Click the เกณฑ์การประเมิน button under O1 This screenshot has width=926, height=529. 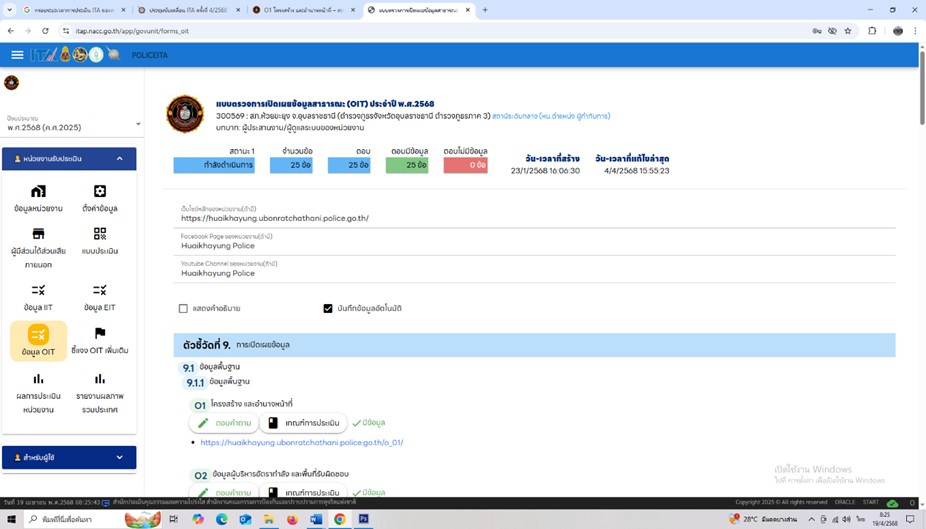(304, 423)
